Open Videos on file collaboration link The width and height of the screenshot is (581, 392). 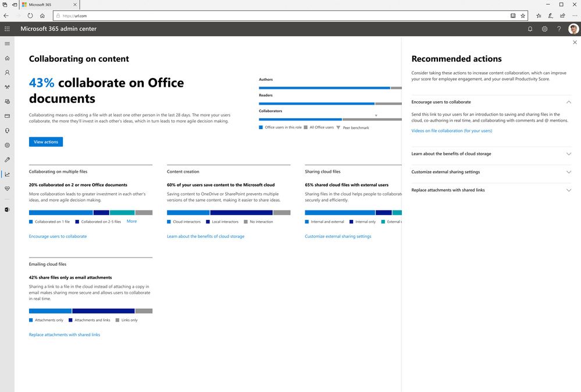[x=452, y=131]
